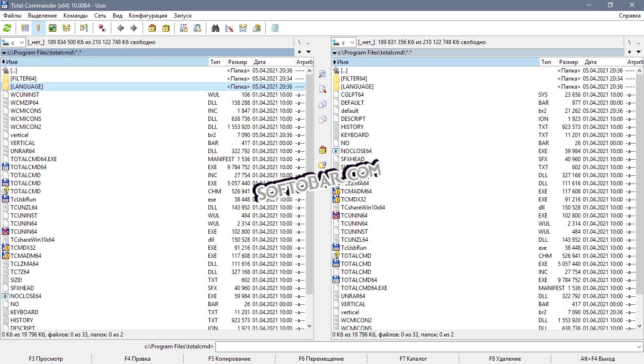Image resolution: width=644 pixels, height=364 pixels.
Task: Select WCUNINST in left panel
Action: (153, 95)
